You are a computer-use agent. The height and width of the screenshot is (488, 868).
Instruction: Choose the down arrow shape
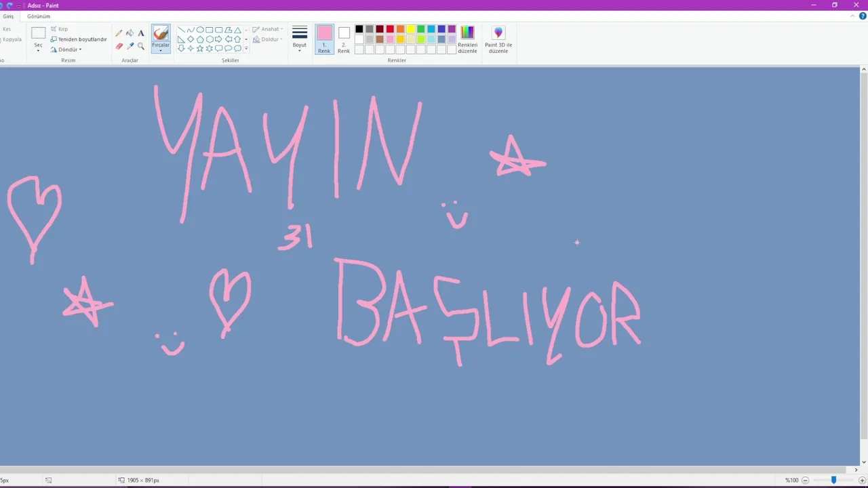click(181, 48)
